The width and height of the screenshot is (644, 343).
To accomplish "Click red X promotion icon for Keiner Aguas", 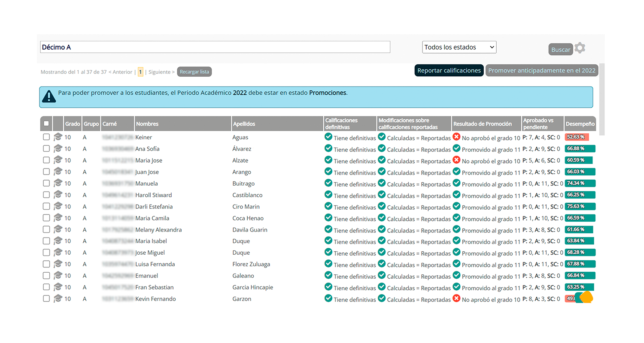I will [x=456, y=137].
